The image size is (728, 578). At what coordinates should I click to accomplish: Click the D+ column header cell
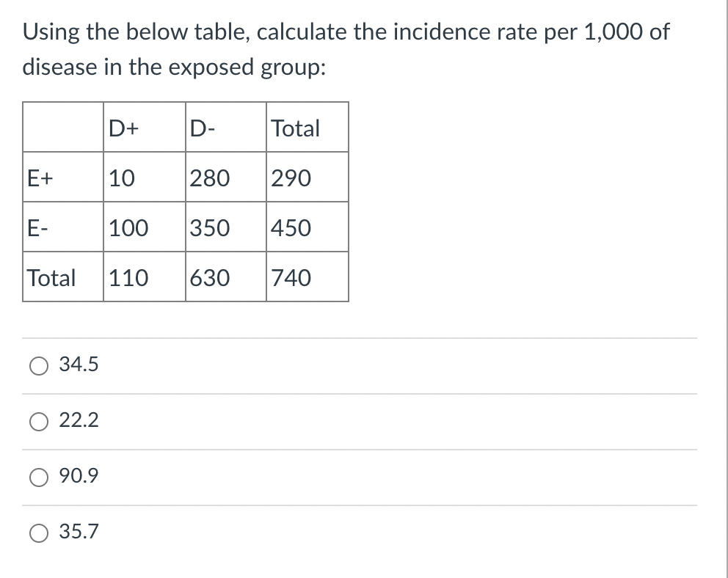point(144,128)
